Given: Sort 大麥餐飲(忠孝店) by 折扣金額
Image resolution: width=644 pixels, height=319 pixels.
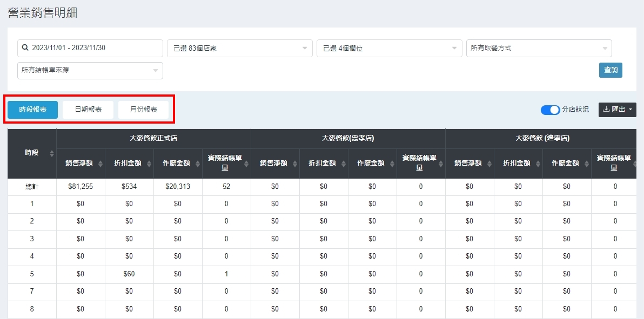Looking at the screenshot, I should click(x=344, y=164).
